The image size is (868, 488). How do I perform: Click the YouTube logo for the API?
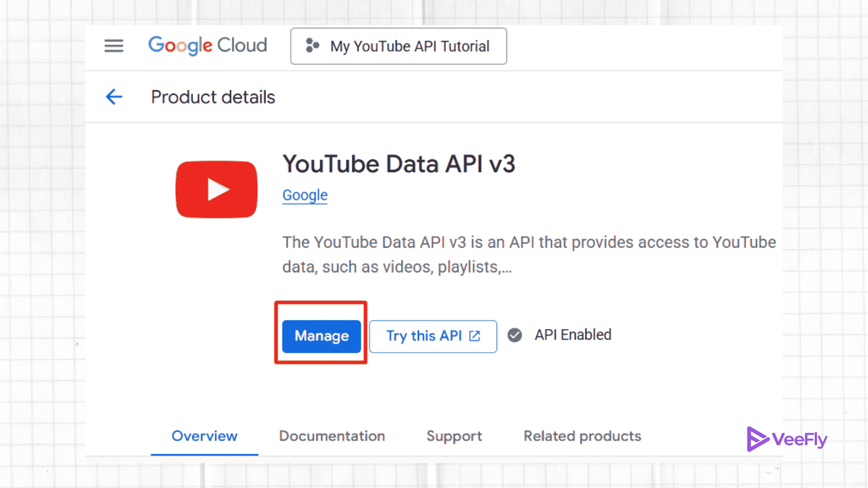216,189
